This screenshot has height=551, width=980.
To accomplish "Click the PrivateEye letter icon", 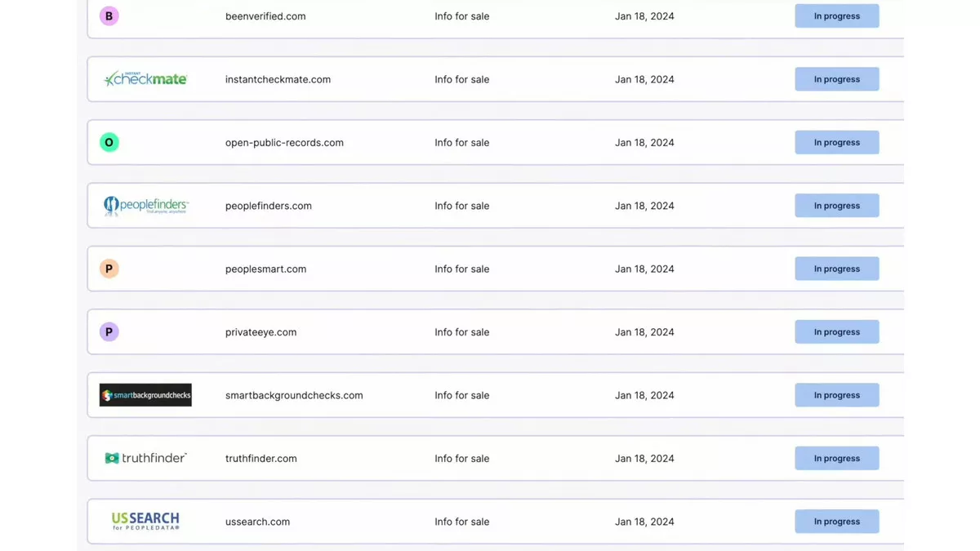I will click(x=109, y=331).
